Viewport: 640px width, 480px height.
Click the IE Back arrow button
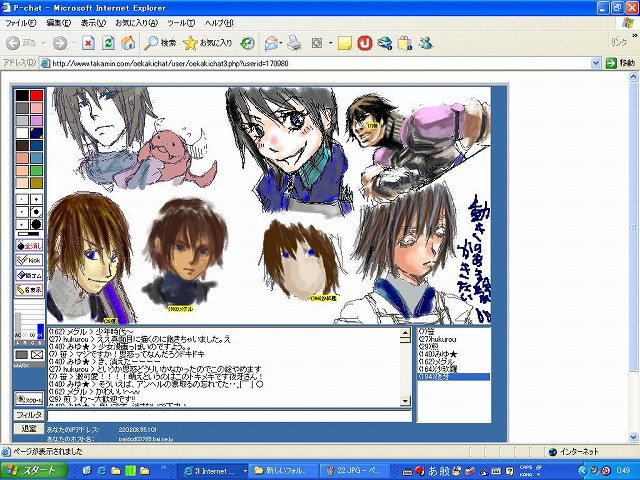[x=13, y=43]
